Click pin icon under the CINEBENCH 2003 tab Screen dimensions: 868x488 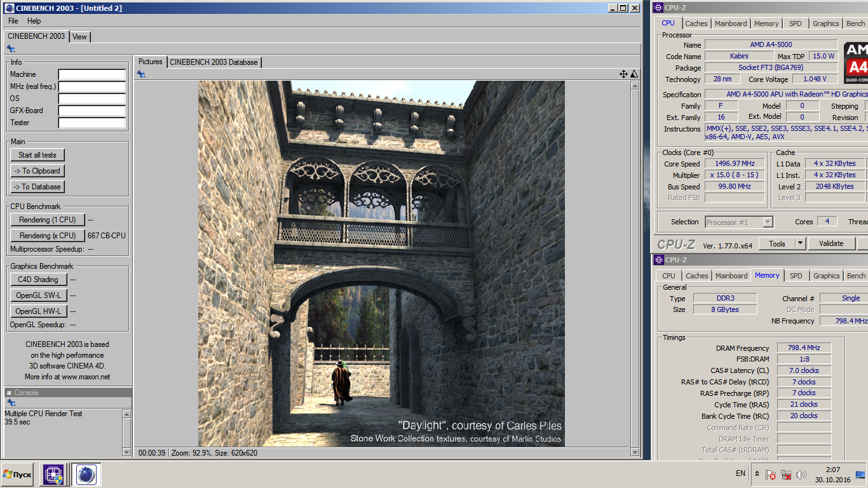pyautogui.click(x=11, y=49)
